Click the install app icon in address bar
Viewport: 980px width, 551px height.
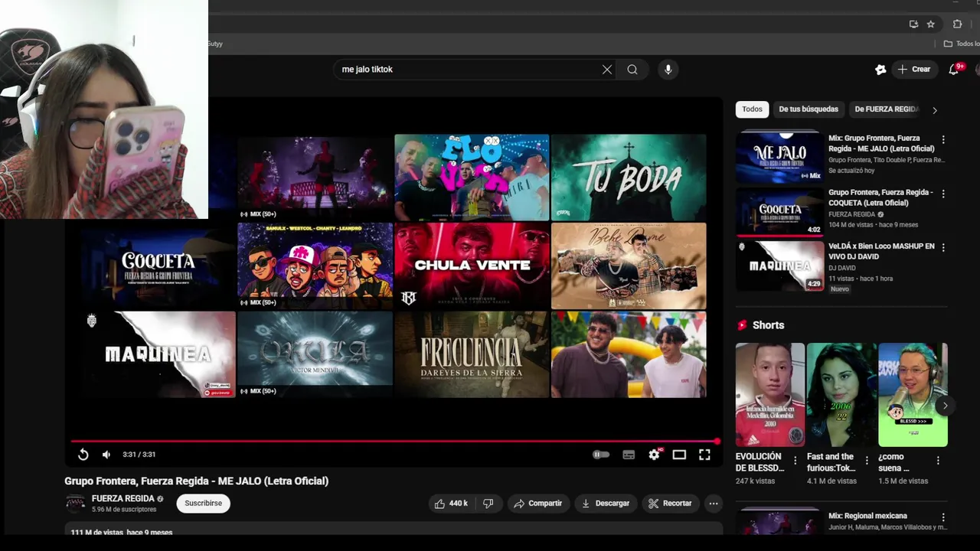(x=913, y=24)
